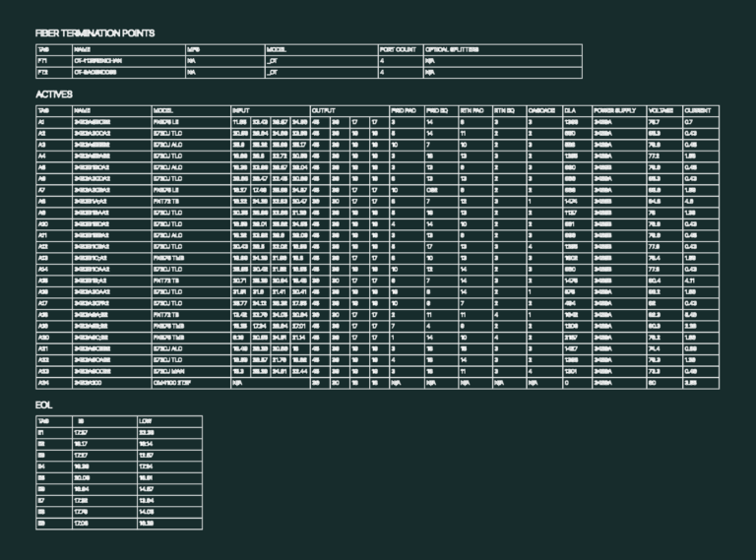Screen dimensions: 756x560
Task: Click MODEL header in Actives table
Action: point(163,111)
